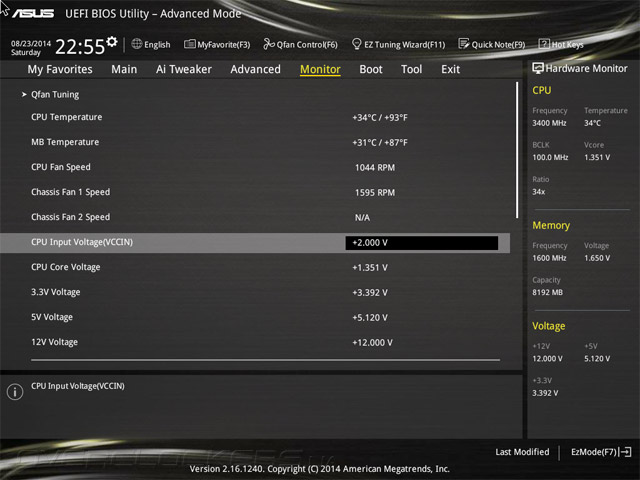Viewport: 640px width, 480px height.
Task: Click the Qfan Control fan icon
Action: tap(269, 44)
